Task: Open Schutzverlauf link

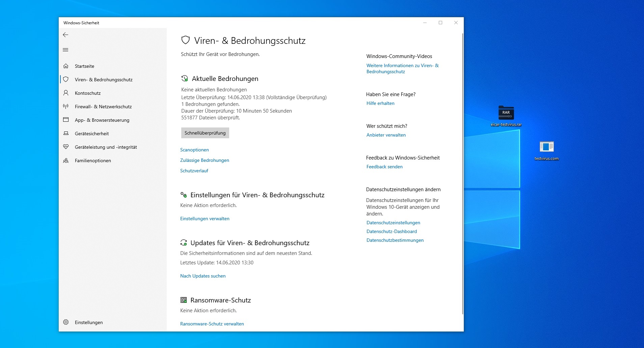Action: tap(194, 171)
